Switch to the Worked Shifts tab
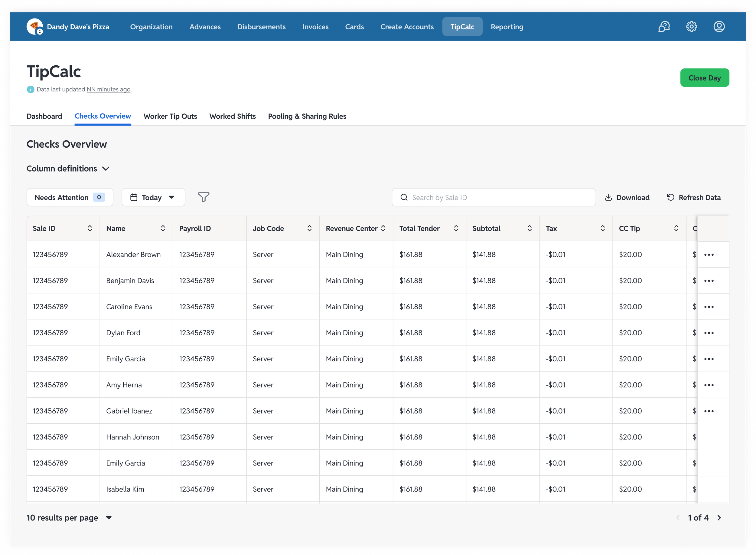This screenshot has width=756, height=555. pyautogui.click(x=232, y=116)
